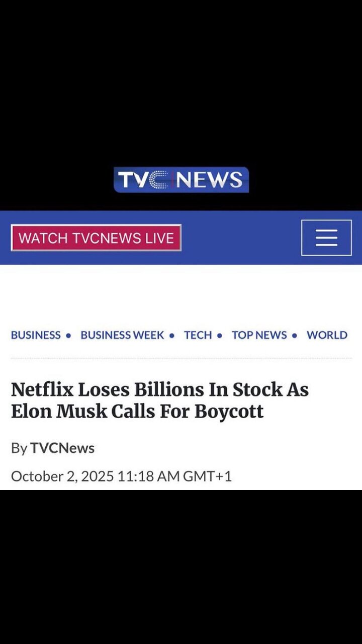The image size is (362, 644).
Task: Select the Business Week category
Action: [122, 335]
